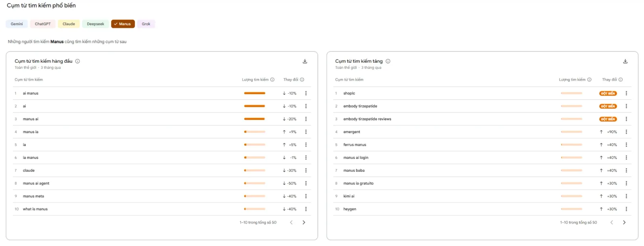This screenshot has height=246, width=644.
Task: Click the 'ferrus manus' search term
Action: point(355,145)
